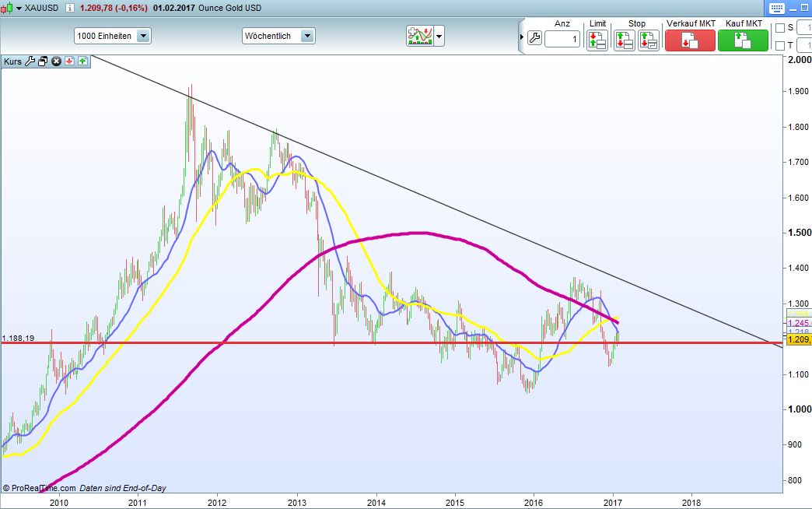Expand the indicator selection dropdown arrow
Viewport: 812px width, 509px height.
(438, 36)
